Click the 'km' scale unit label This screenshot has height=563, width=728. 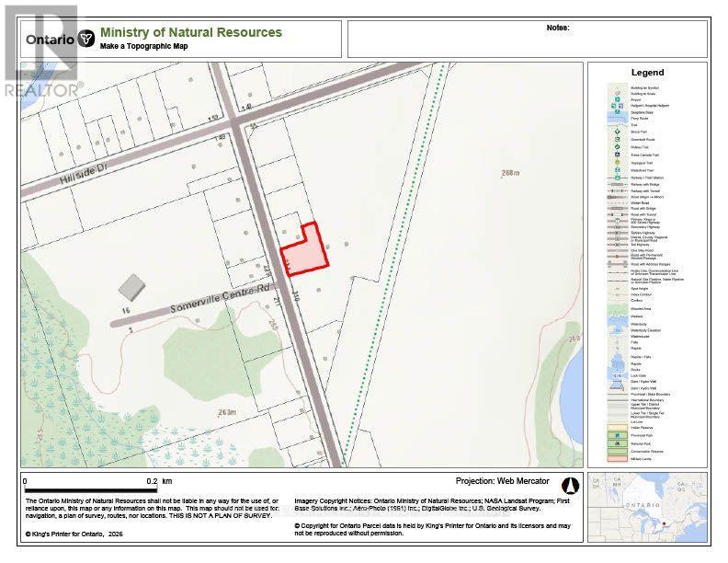tap(166, 481)
